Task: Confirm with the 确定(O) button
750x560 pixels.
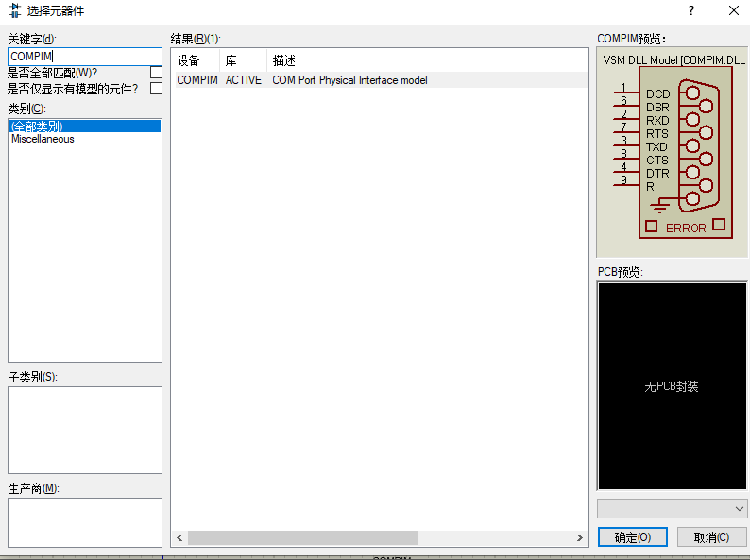Action: pyautogui.click(x=632, y=537)
